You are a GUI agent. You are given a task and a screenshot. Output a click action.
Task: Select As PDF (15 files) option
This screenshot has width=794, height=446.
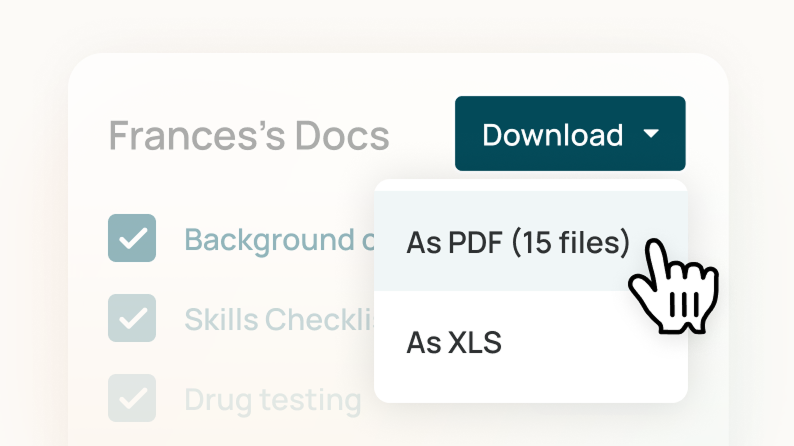(x=518, y=242)
